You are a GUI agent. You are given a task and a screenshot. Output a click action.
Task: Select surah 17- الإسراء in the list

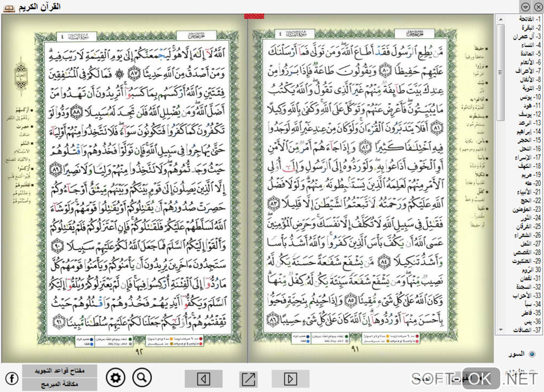click(527, 157)
